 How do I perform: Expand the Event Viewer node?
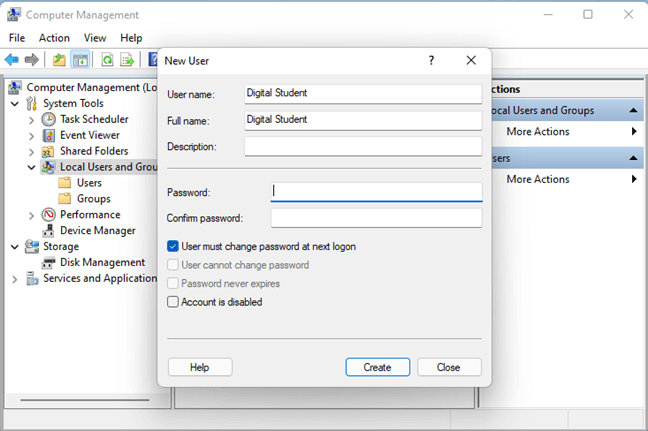click(31, 136)
